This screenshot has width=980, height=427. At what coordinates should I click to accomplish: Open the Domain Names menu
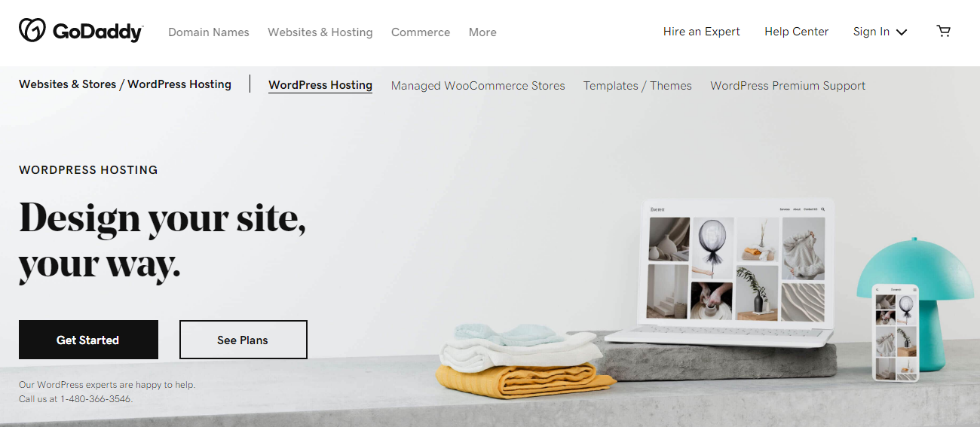click(209, 32)
